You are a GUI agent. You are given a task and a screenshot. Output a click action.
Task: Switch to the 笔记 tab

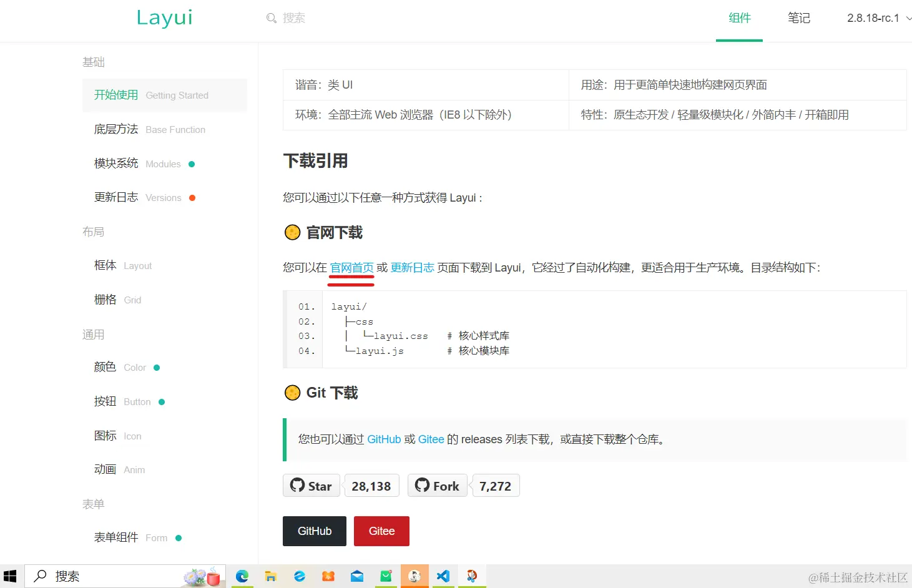click(x=799, y=18)
